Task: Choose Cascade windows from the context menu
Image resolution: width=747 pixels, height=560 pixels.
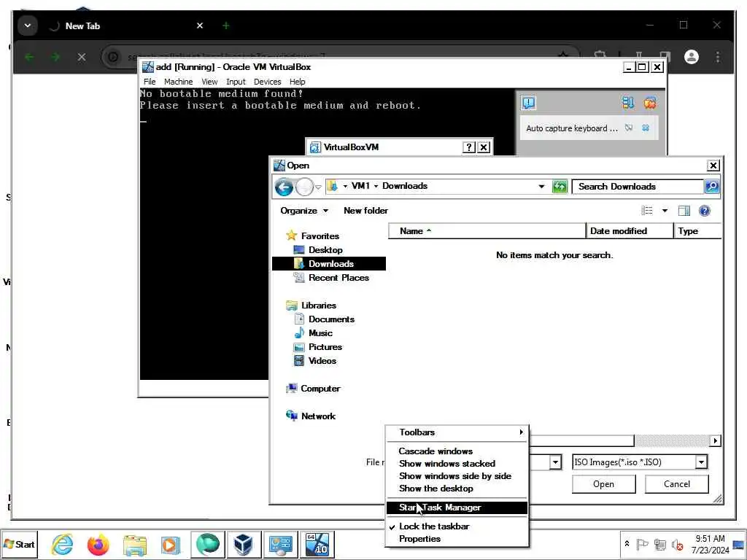Action: click(x=457, y=451)
